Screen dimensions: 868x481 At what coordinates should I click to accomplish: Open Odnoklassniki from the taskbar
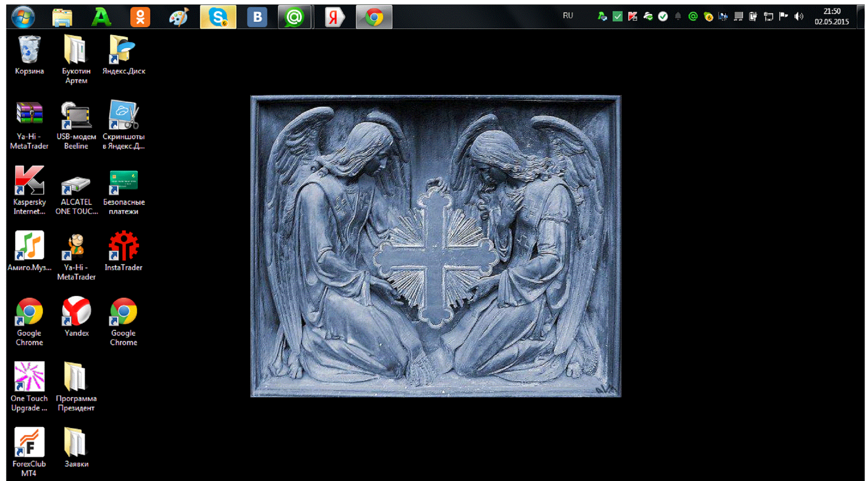pos(140,17)
